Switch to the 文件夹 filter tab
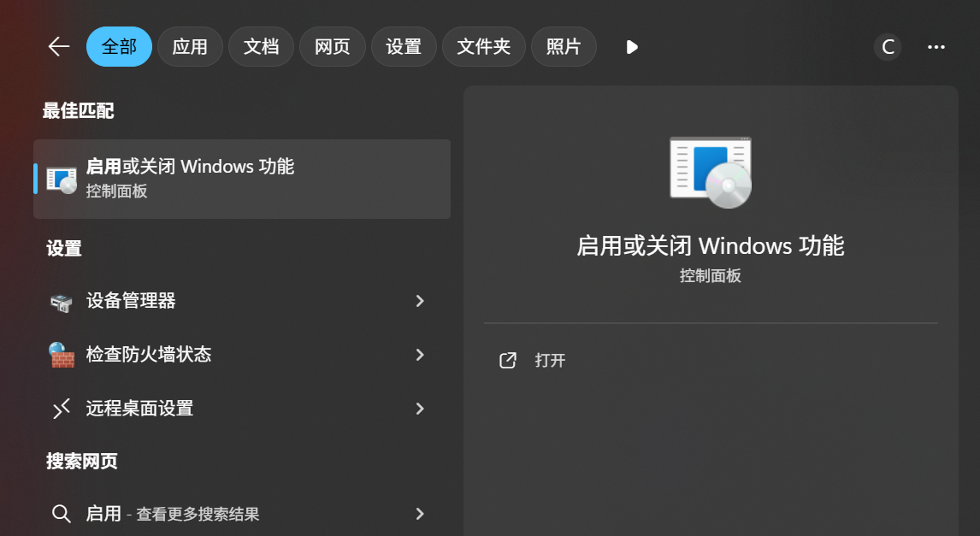The height and width of the screenshot is (536, 980). click(484, 47)
